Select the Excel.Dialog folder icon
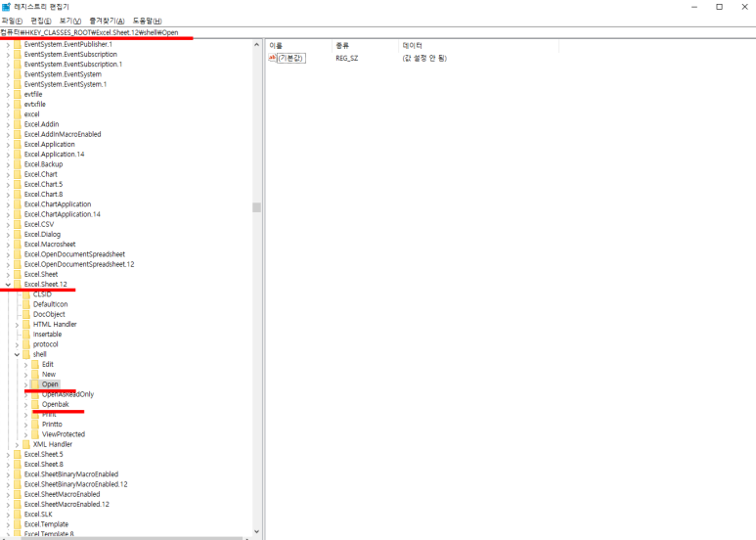This screenshot has height=540, width=756. pos(18,235)
